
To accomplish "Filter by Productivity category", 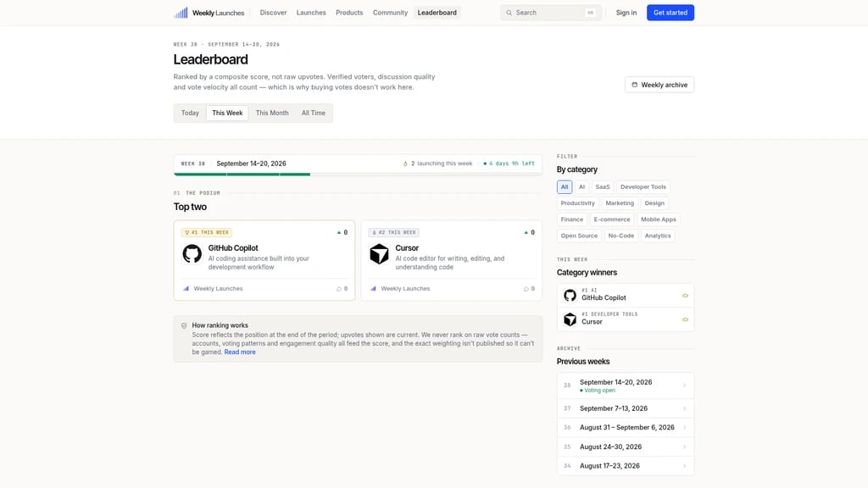I will point(577,203).
